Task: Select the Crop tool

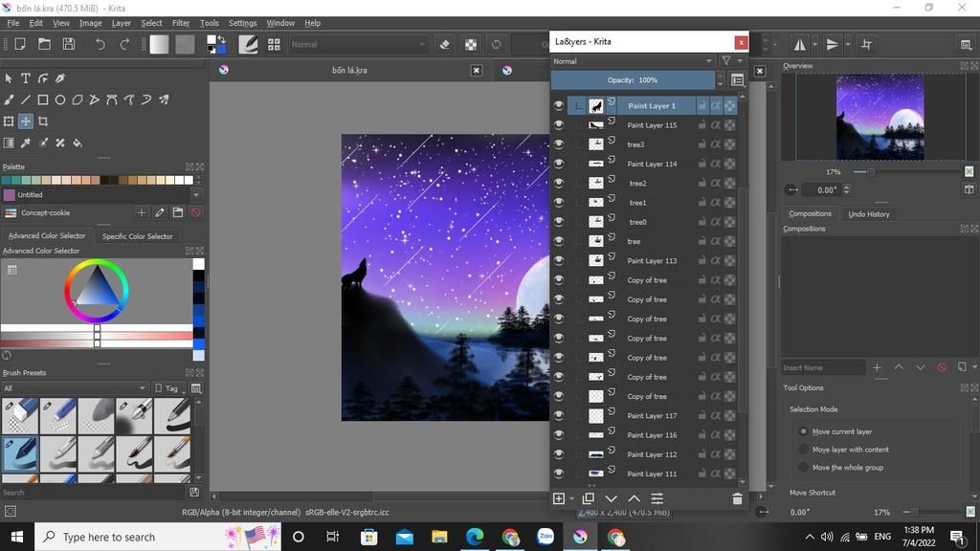Action: [x=43, y=121]
